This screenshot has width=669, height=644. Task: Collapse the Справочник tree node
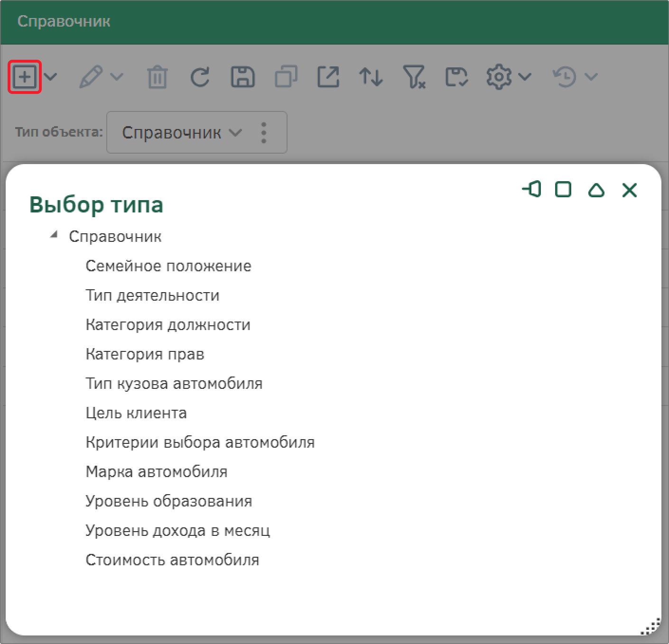point(54,235)
